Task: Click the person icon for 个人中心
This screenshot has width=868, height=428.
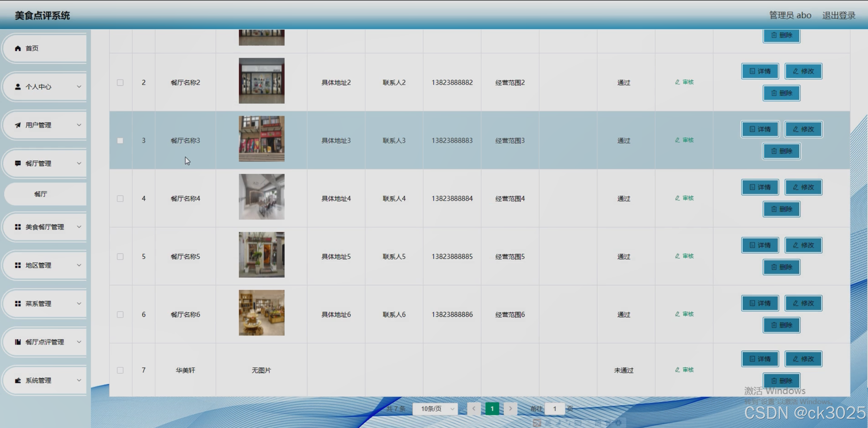Action: point(18,87)
